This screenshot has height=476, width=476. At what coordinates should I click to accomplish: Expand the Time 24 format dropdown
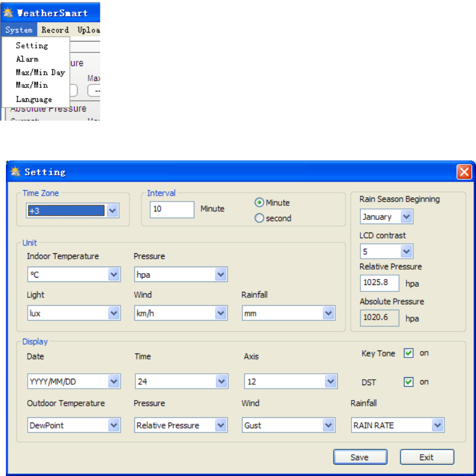point(221,381)
